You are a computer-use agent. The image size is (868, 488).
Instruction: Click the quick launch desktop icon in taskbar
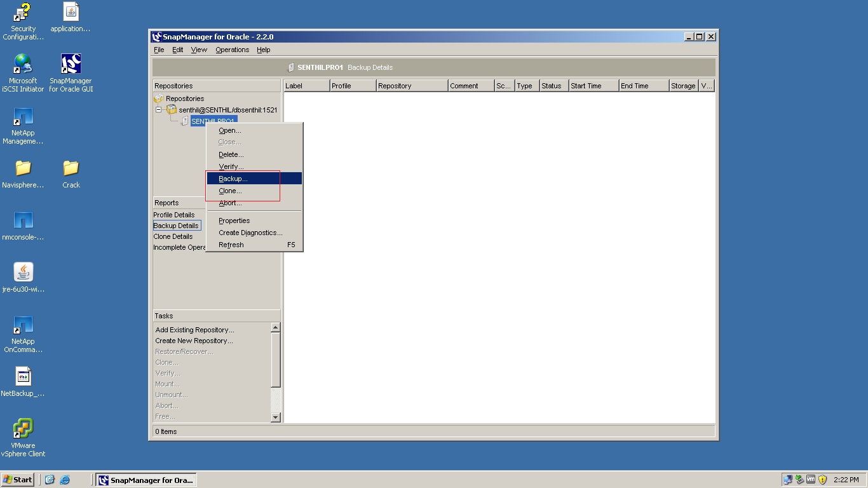[x=50, y=480]
